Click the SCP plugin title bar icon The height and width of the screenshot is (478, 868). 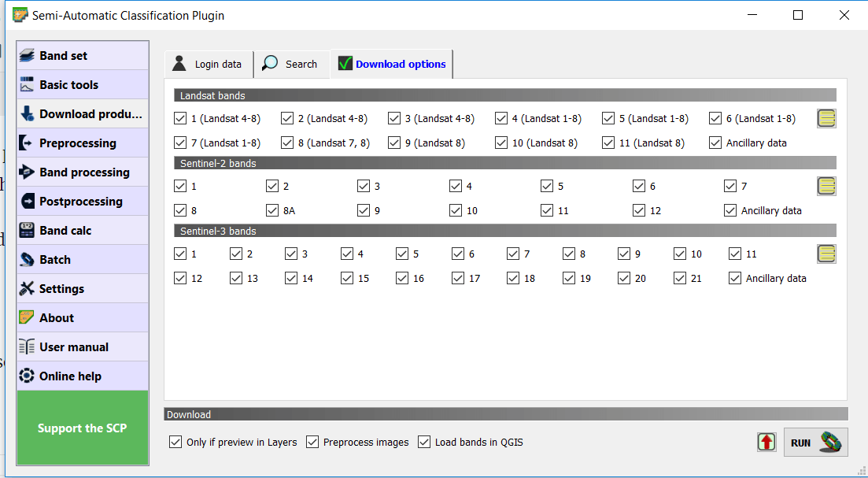(20, 15)
